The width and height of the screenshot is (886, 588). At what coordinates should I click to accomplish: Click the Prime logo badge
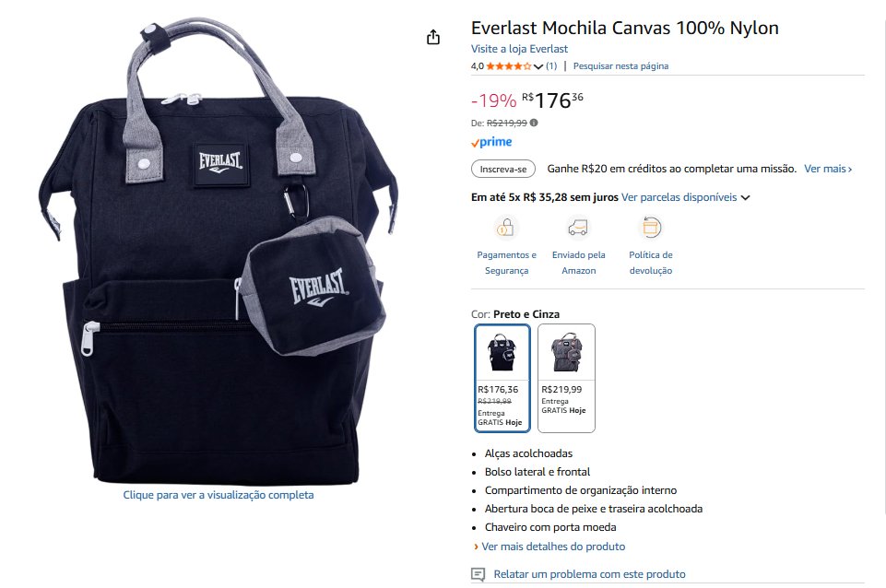click(491, 142)
